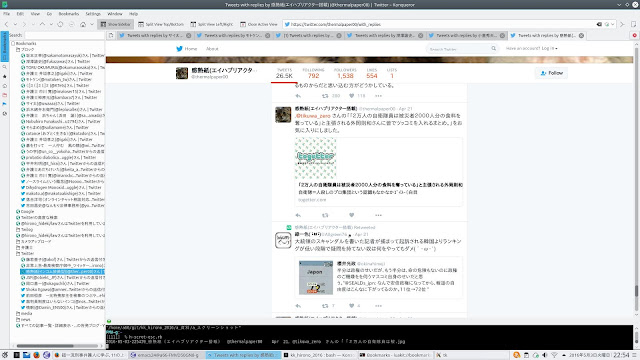Open the Settings menu
Screen dimensions: 640x360
[93, 14]
